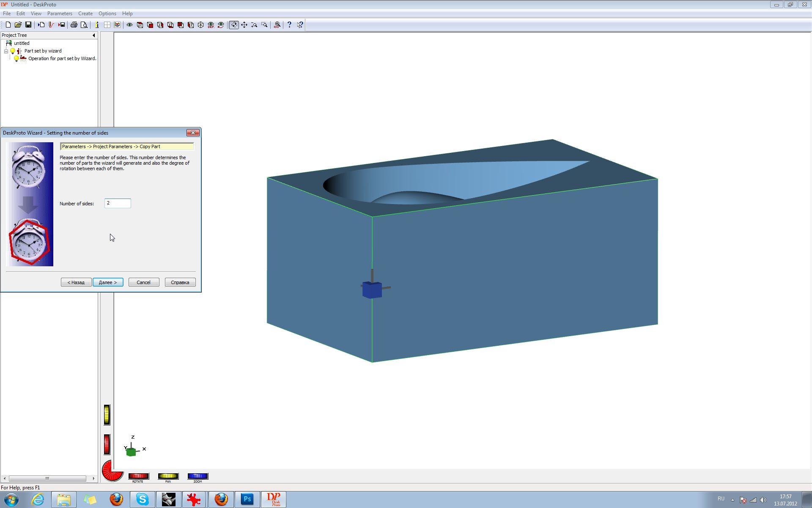Click the blue ZOOM thumbwheel slider

(198, 476)
